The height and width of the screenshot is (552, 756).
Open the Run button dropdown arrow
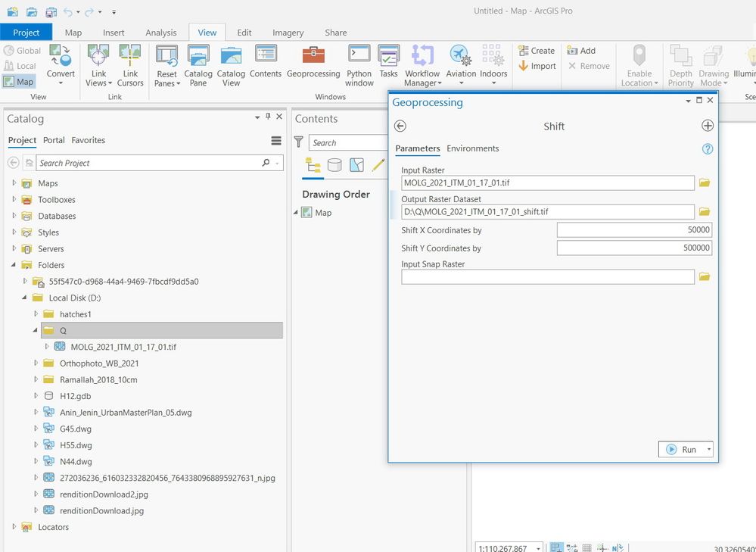coord(708,449)
